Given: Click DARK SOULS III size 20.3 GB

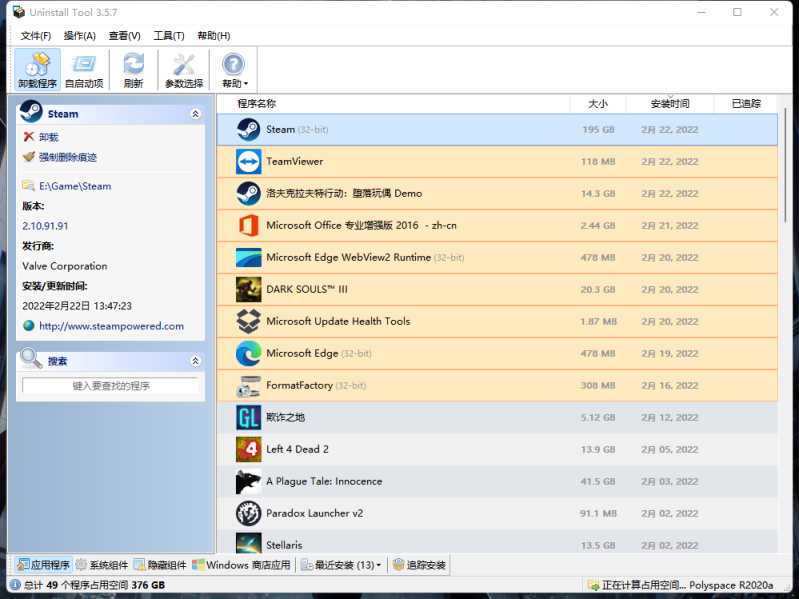Looking at the screenshot, I should pos(598,289).
